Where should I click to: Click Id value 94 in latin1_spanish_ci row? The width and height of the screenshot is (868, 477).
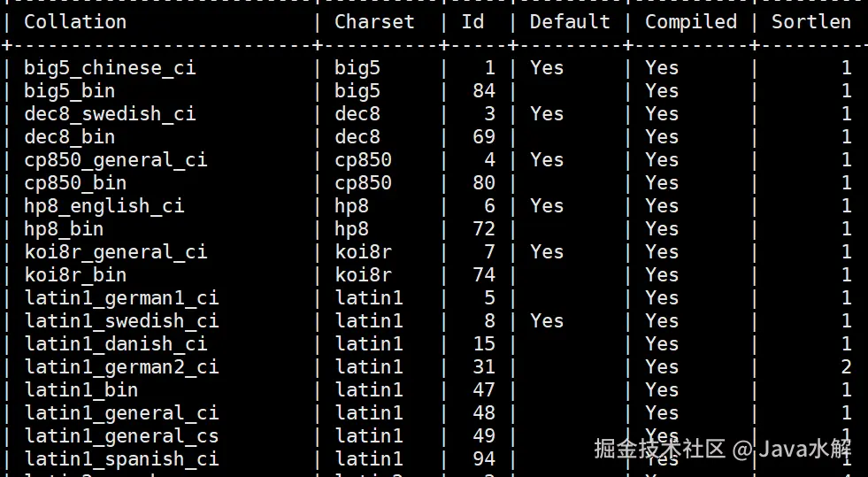[x=484, y=458]
